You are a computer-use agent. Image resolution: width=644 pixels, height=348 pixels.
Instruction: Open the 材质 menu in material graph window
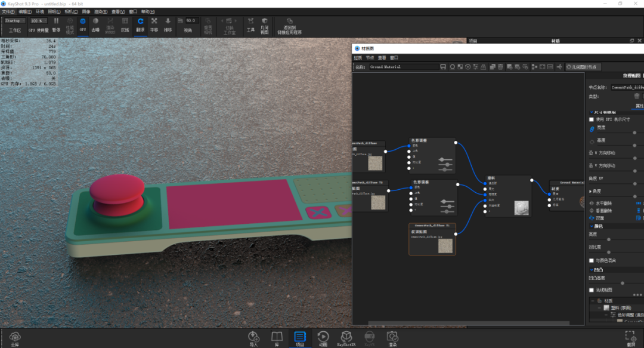click(358, 57)
